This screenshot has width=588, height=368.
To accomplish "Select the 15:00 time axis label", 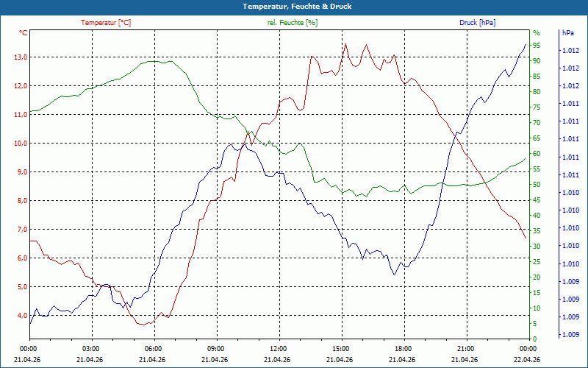I will pyautogui.click(x=340, y=348).
